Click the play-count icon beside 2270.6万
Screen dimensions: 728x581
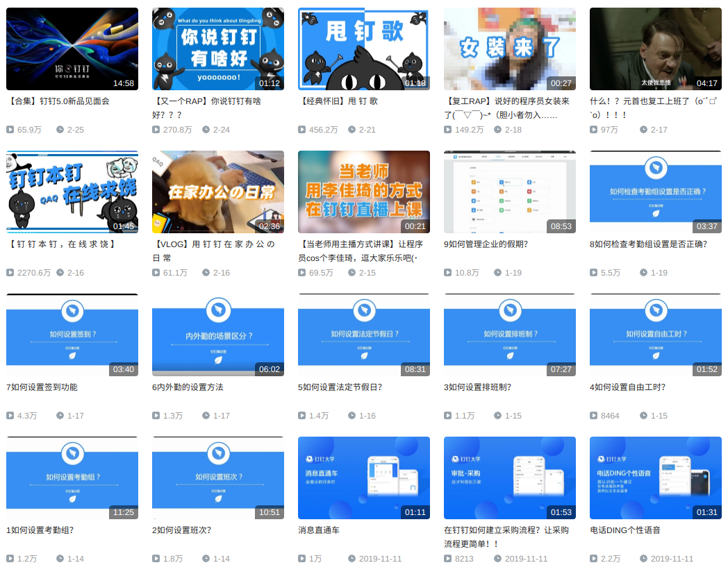pos(10,272)
